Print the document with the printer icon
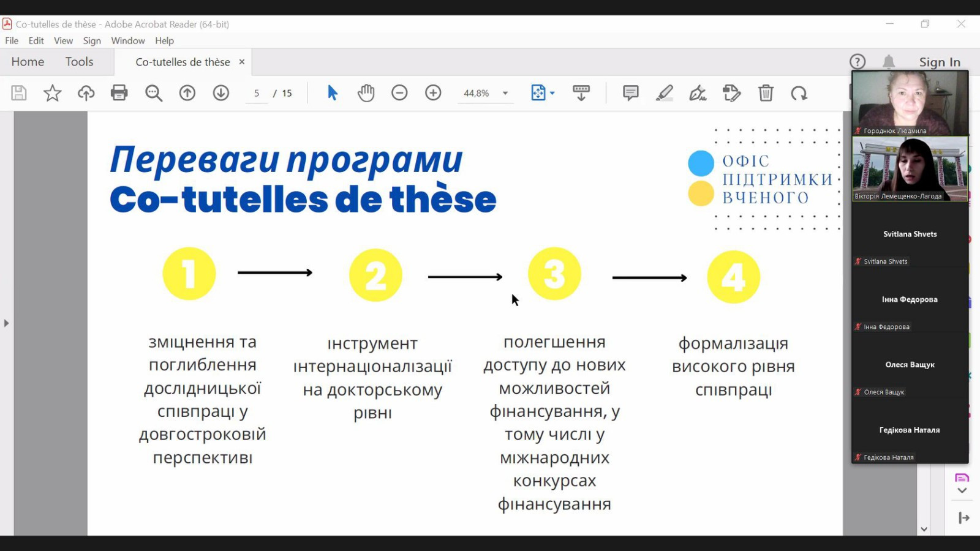Image resolution: width=980 pixels, height=551 pixels. click(x=119, y=93)
